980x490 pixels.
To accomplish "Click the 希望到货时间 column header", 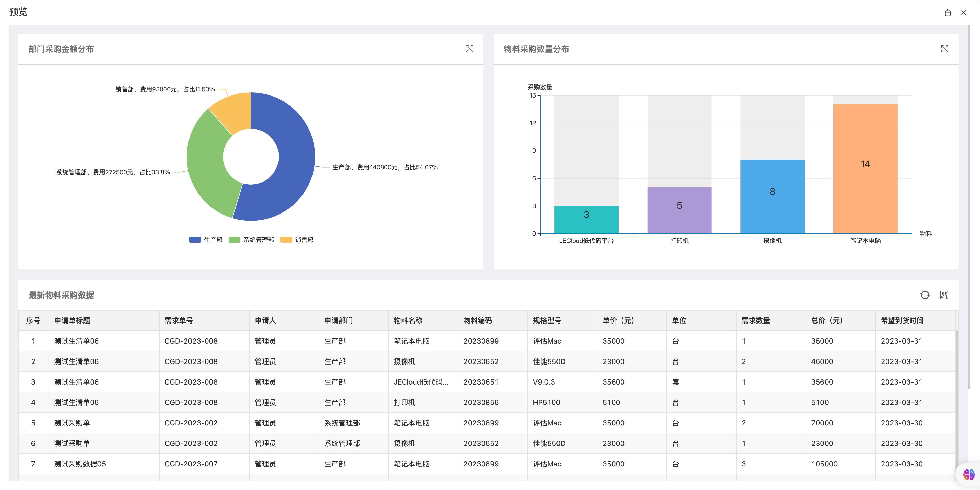I will point(902,321).
